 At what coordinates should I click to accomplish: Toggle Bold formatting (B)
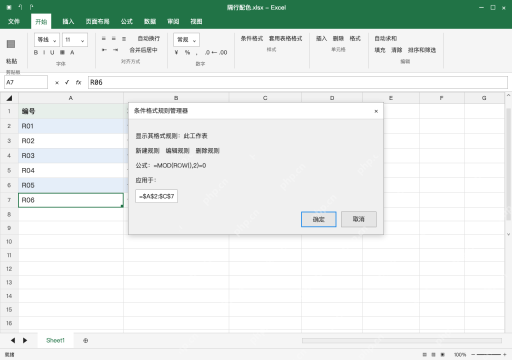[x=36, y=52]
